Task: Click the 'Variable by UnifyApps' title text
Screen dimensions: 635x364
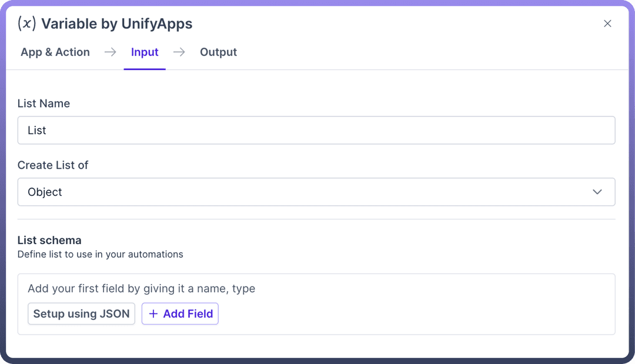Action: 116,24
